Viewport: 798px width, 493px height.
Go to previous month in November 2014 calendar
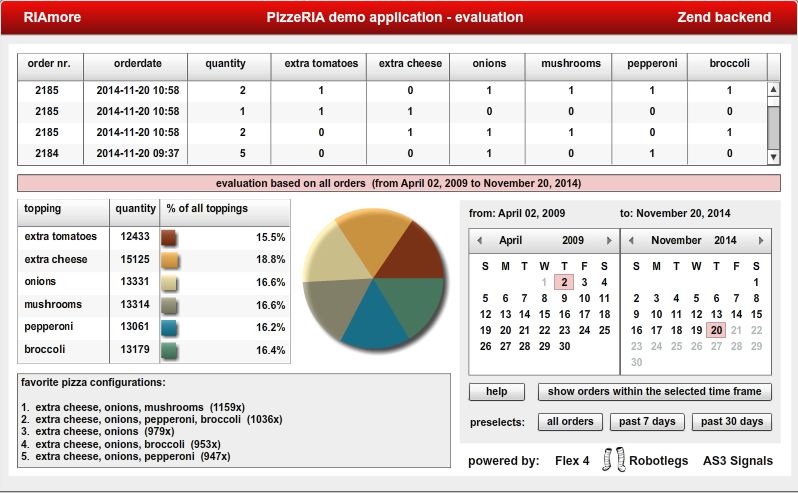pos(631,240)
